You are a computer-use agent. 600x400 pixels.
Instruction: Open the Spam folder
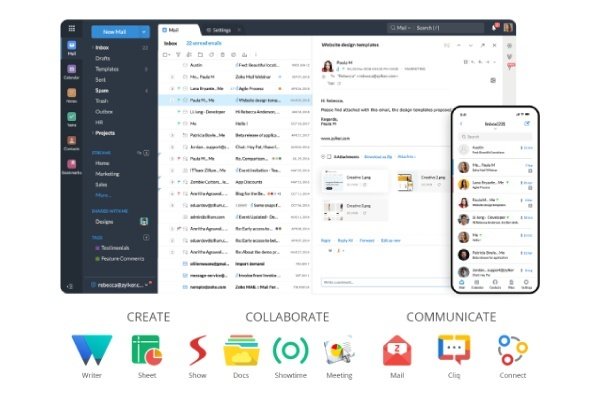(102, 90)
